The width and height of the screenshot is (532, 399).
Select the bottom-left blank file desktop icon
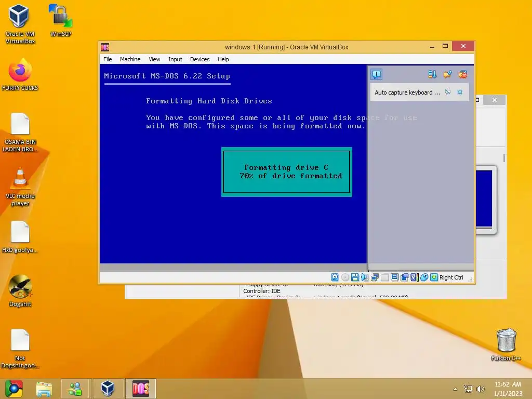tap(20, 349)
